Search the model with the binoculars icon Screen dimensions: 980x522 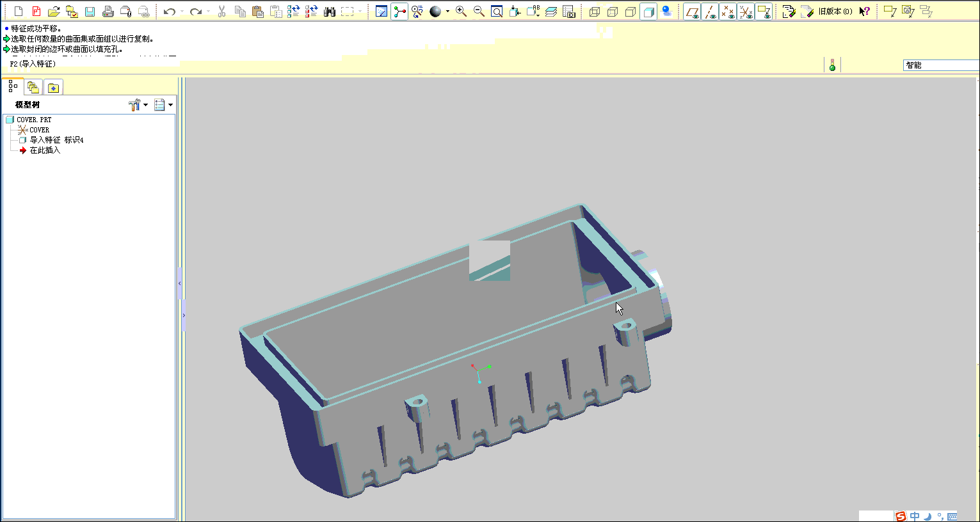[330, 12]
